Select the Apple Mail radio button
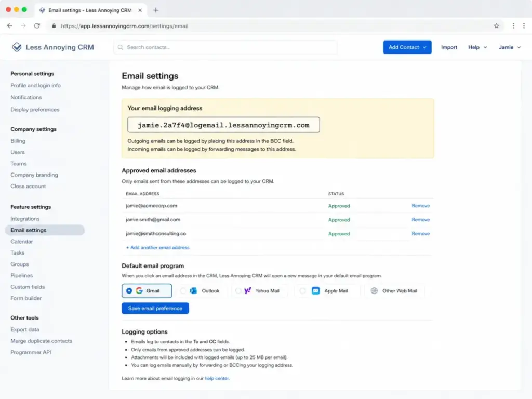The image size is (532, 399). [x=302, y=291]
